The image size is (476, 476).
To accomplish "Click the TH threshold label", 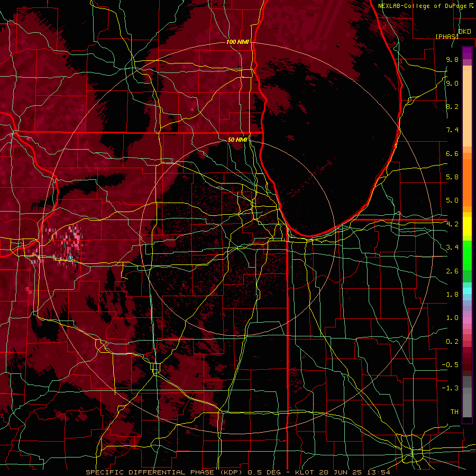I will (x=454, y=412).
